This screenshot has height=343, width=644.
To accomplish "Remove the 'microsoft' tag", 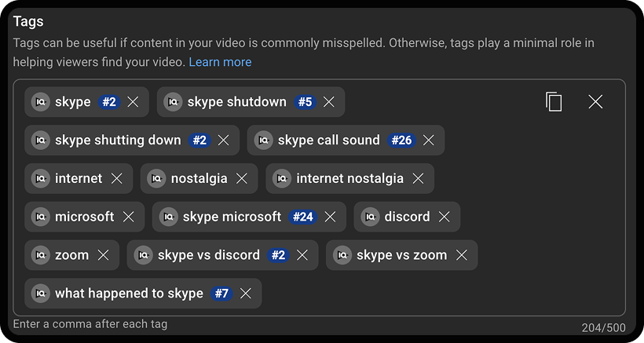I will coord(129,217).
